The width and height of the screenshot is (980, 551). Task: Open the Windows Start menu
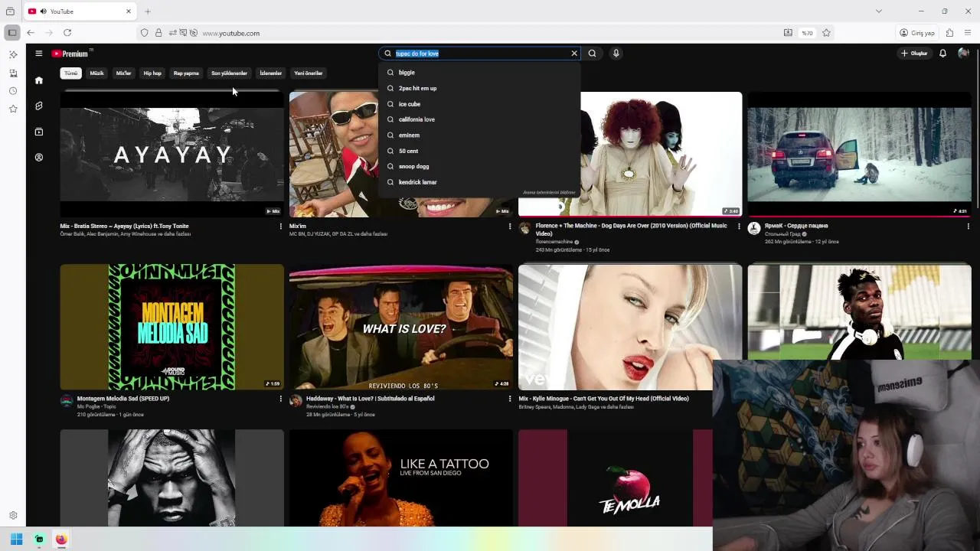point(16,540)
